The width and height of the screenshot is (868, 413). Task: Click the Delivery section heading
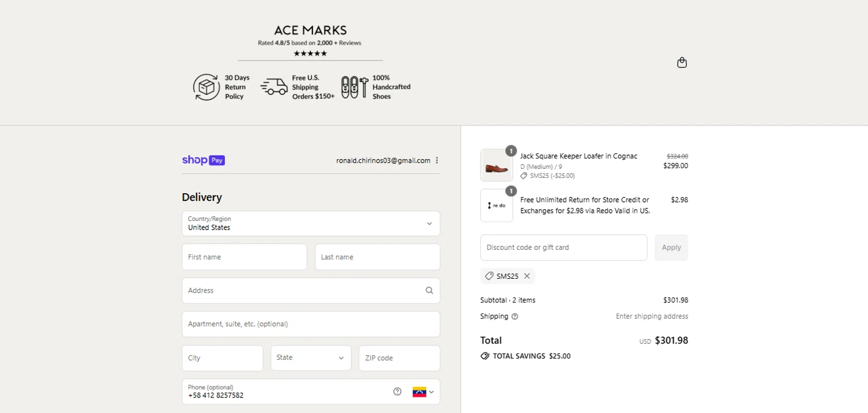pos(202,197)
